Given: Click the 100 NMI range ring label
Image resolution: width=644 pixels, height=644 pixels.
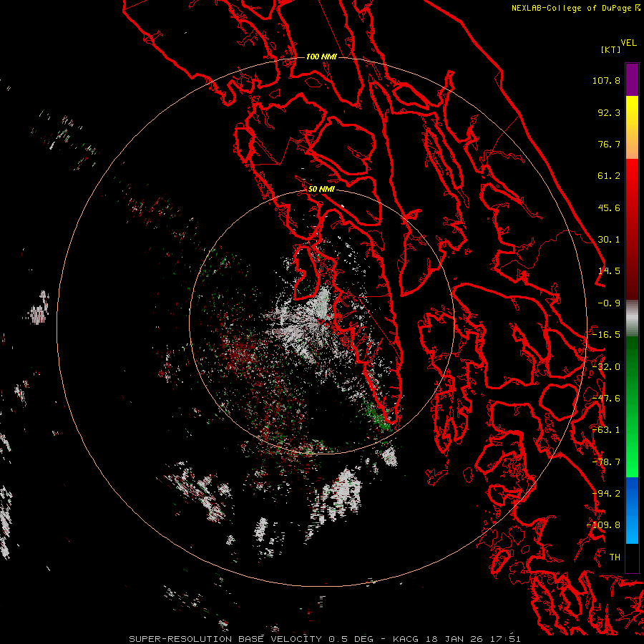Looking at the screenshot, I should (x=321, y=57).
